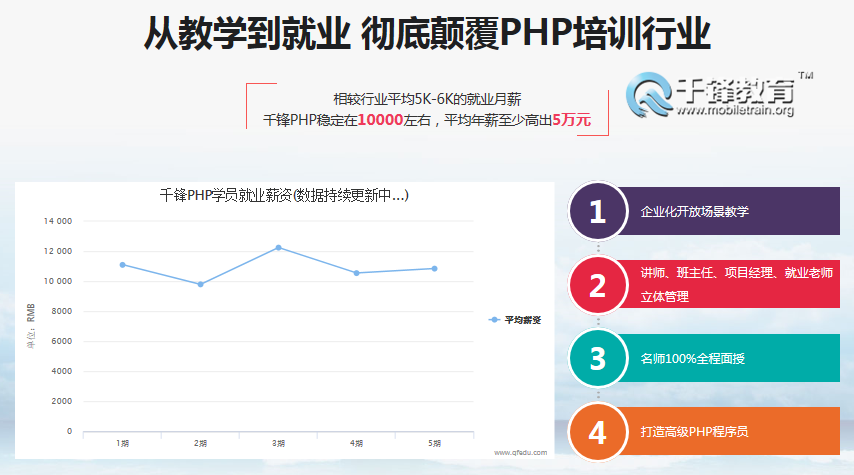The image size is (854, 475).
Task: Click the 2期 data point on chart
Action: 200,284
